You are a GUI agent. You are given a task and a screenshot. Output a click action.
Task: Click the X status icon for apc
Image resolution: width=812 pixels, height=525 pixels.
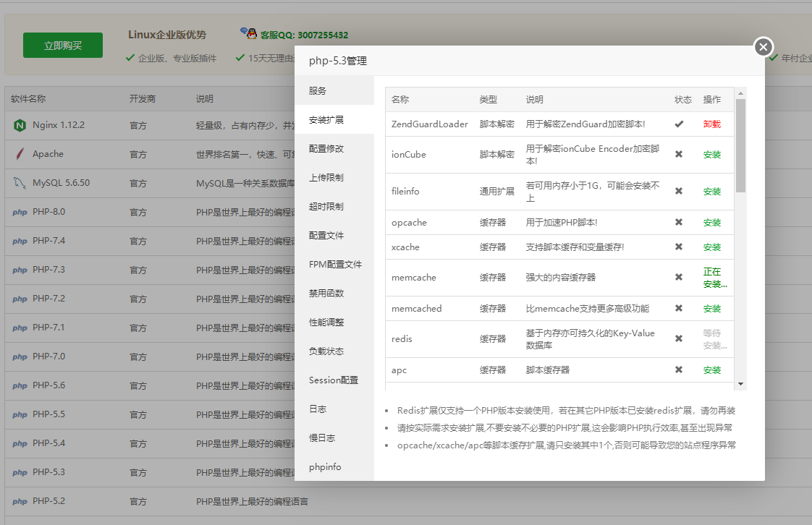pos(678,370)
